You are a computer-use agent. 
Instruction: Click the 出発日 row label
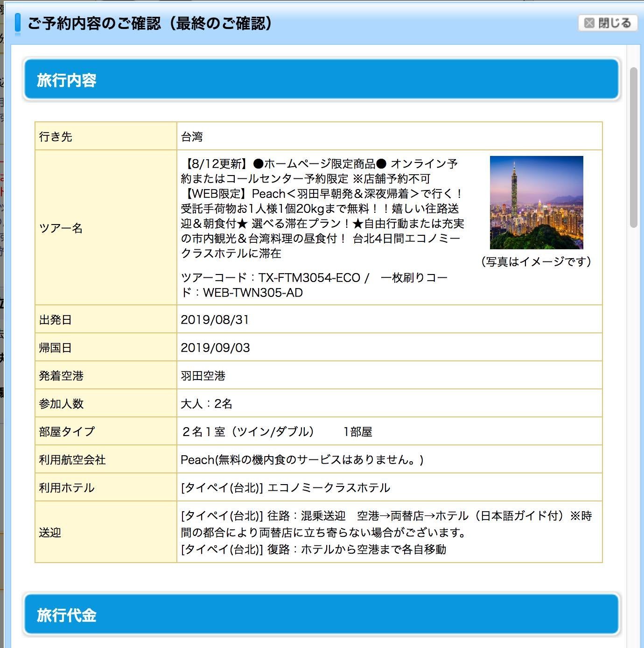[x=56, y=319]
